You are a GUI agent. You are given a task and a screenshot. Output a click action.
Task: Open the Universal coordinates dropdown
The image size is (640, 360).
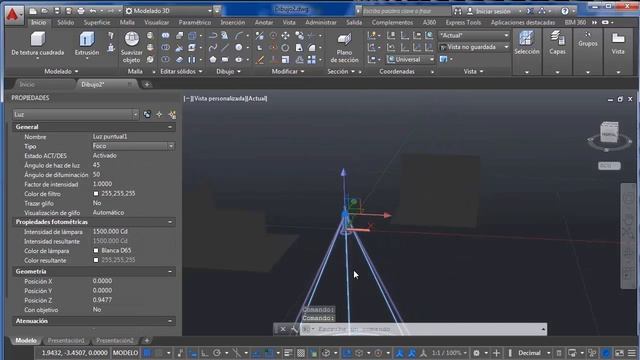point(411,60)
